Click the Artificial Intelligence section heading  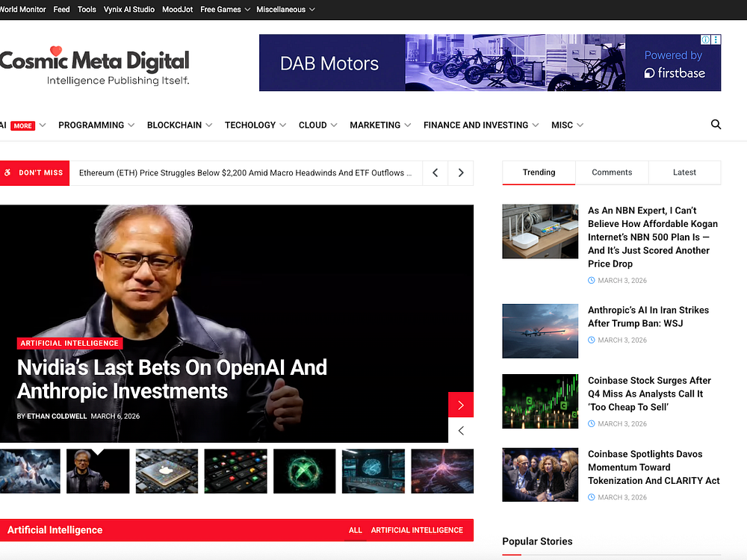(x=55, y=530)
